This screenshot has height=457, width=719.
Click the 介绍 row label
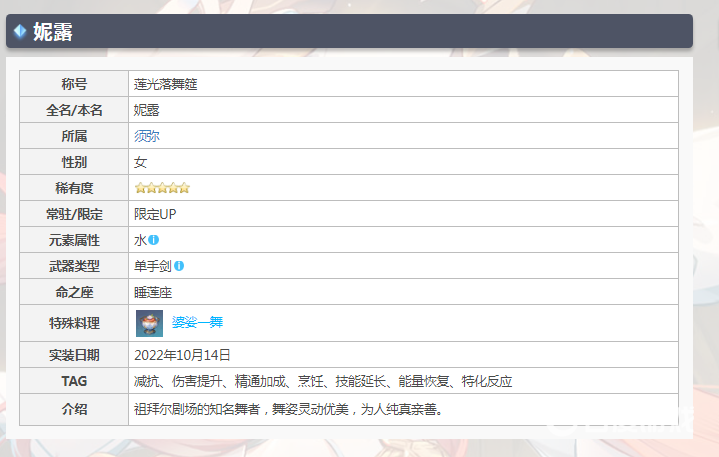pyautogui.click(x=74, y=409)
